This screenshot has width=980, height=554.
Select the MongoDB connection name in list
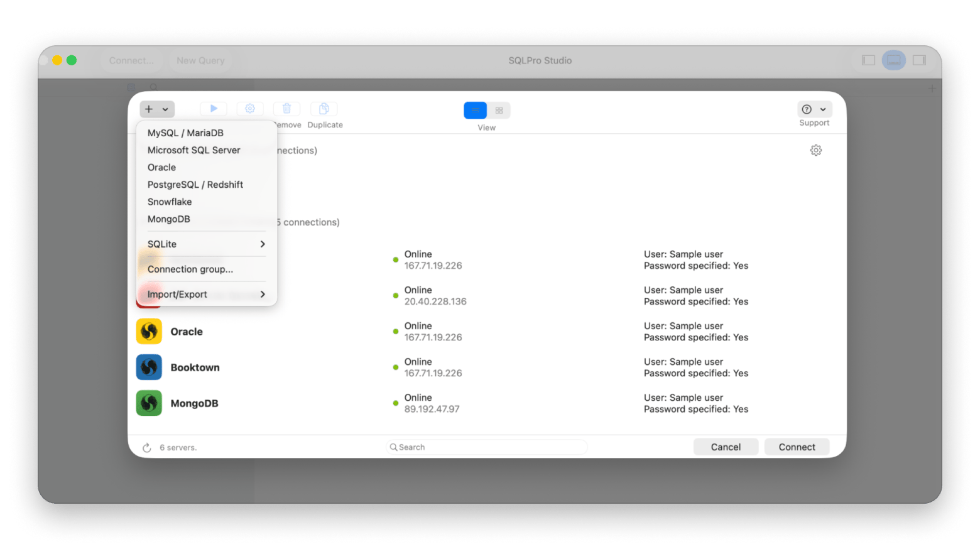coord(194,403)
